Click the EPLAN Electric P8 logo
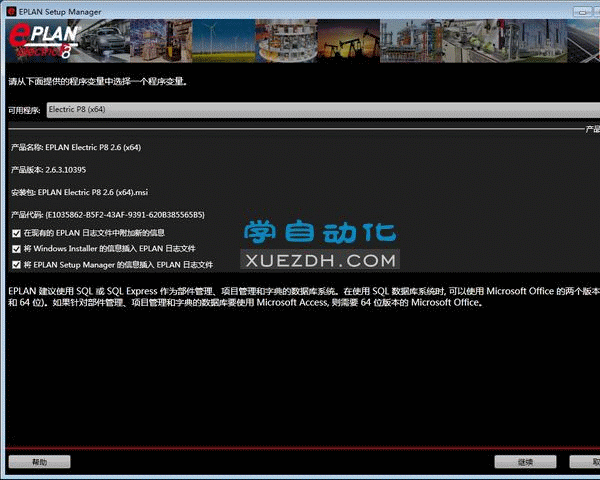 pyautogui.click(x=44, y=41)
